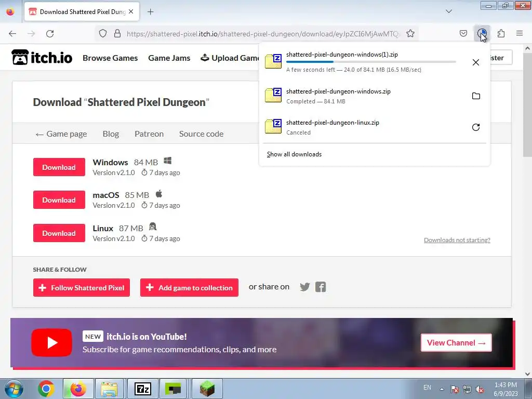Click the muted volume tray icon
The height and width of the screenshot is (399, 532).
(480, 389)
